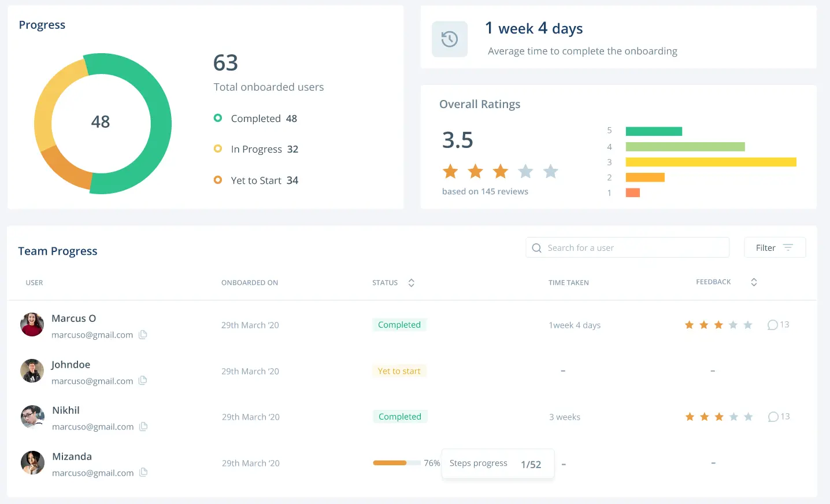
Task: Click the search magnifier icon
Action: (536, 248)
